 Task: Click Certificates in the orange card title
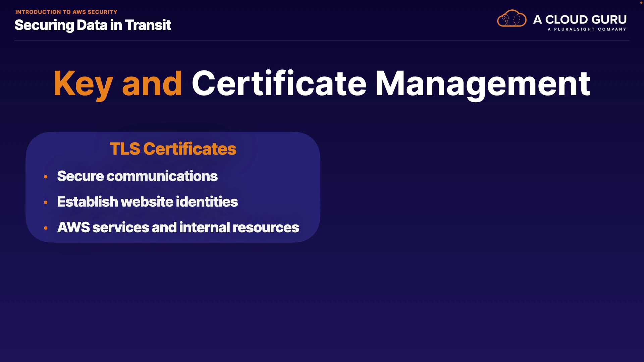tap(190, 149)
